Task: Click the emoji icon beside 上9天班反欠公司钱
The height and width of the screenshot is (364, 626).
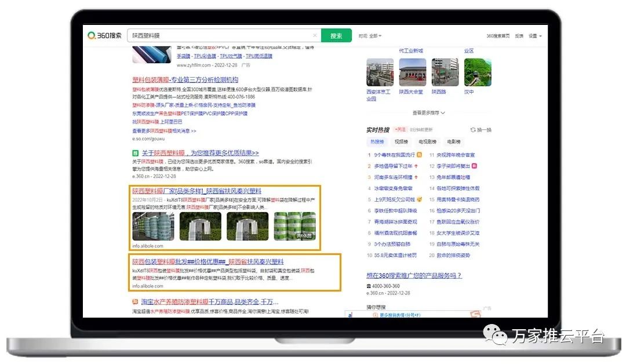Action: (419, 199)
